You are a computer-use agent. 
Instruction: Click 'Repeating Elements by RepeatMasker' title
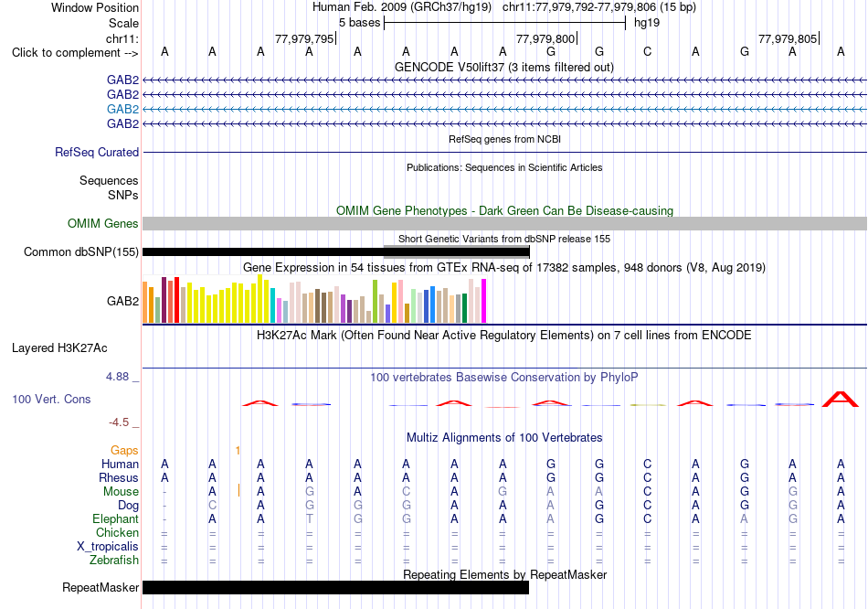[x=504, y=574]
